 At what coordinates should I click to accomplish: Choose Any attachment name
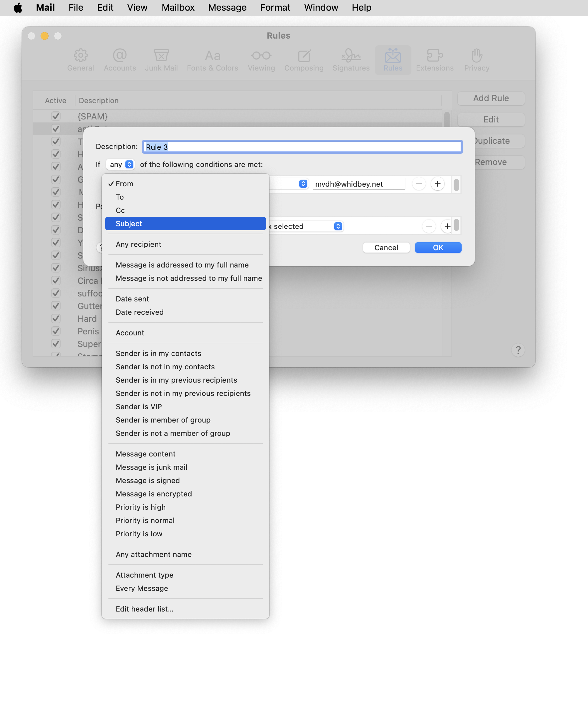185,554
